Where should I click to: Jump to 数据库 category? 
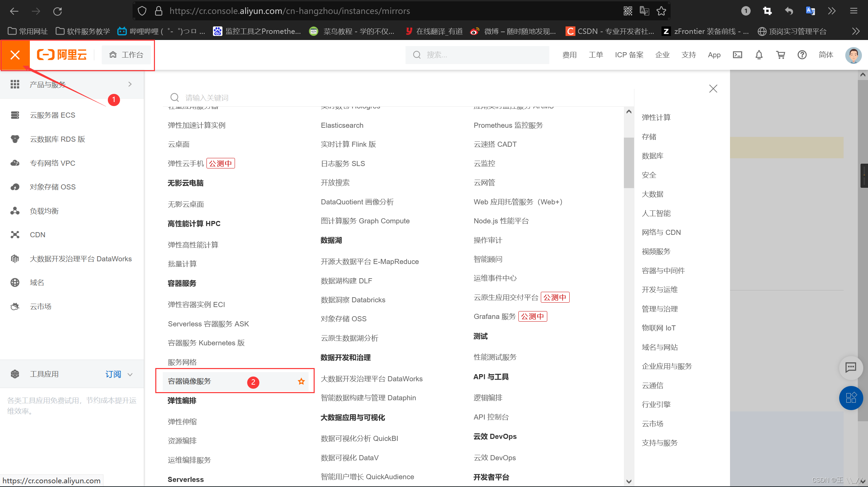[652, 156]
